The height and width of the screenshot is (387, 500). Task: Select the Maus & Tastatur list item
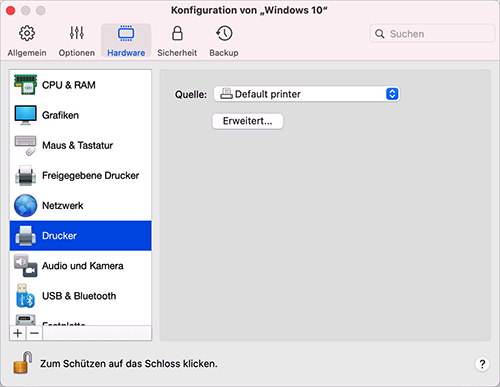click(81, 145)
